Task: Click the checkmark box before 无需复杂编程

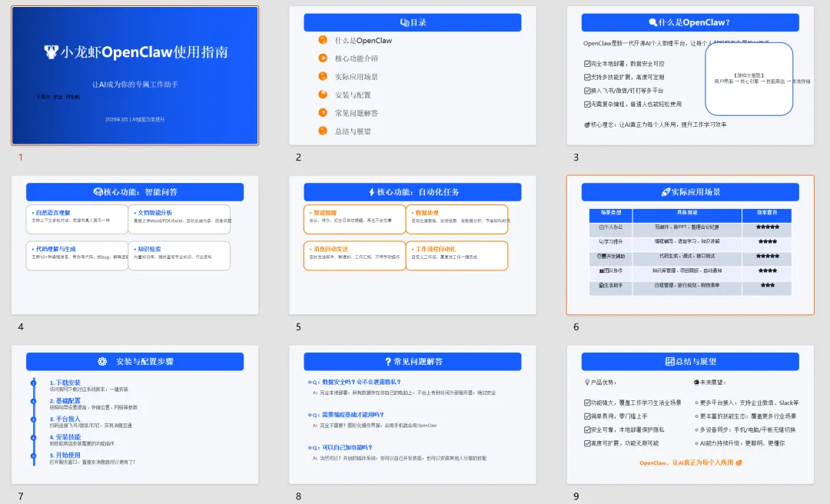Action: pyautogui.click(x=587, y=104)
